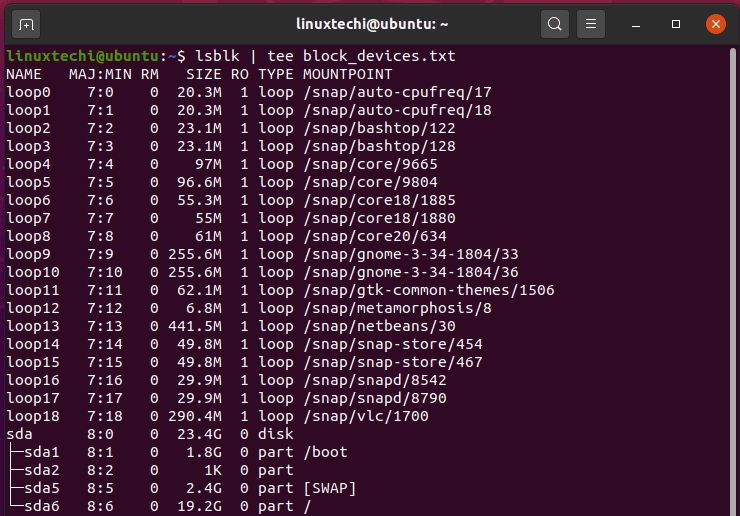740x516 pixels.
Task: Click the /boot mountpoint
Action: [x=326, y=452]
